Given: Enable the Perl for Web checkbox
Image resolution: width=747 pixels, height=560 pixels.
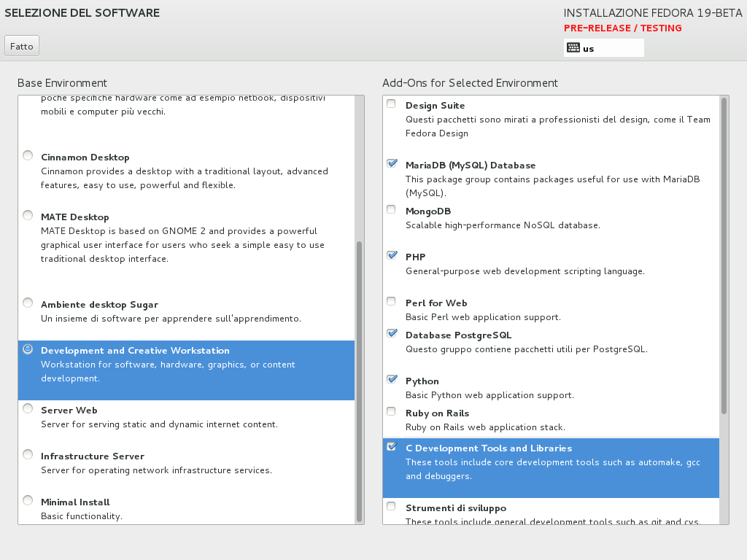Looking at the screenshot, I should (391, 301).
